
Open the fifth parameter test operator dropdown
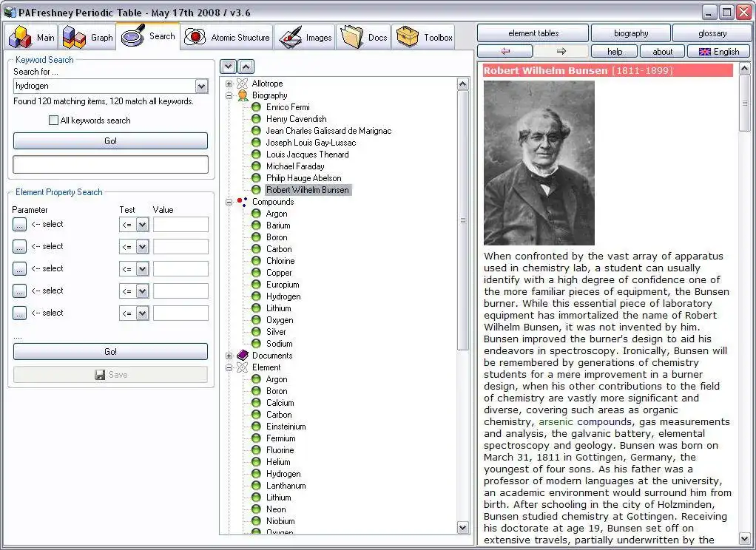(142, 313)
